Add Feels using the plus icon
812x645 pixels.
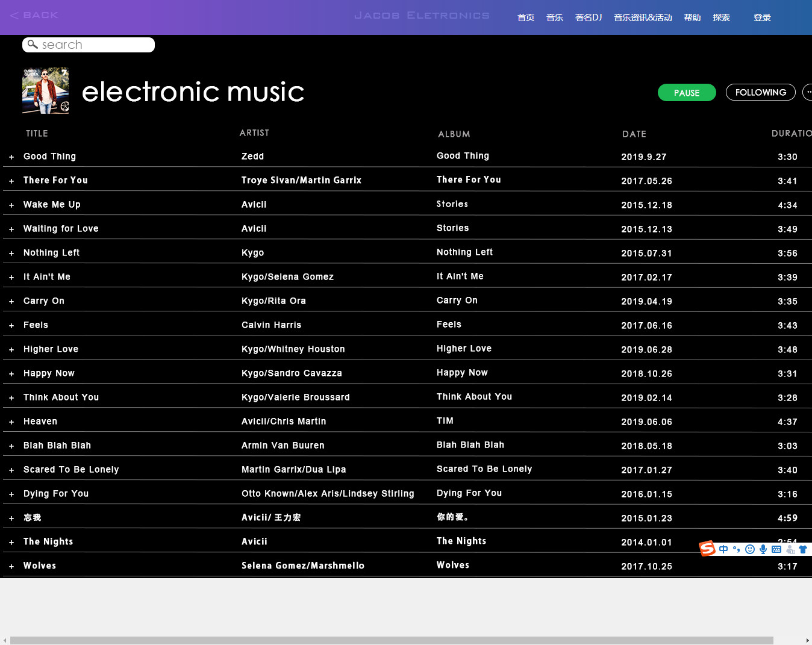point(11,326)
